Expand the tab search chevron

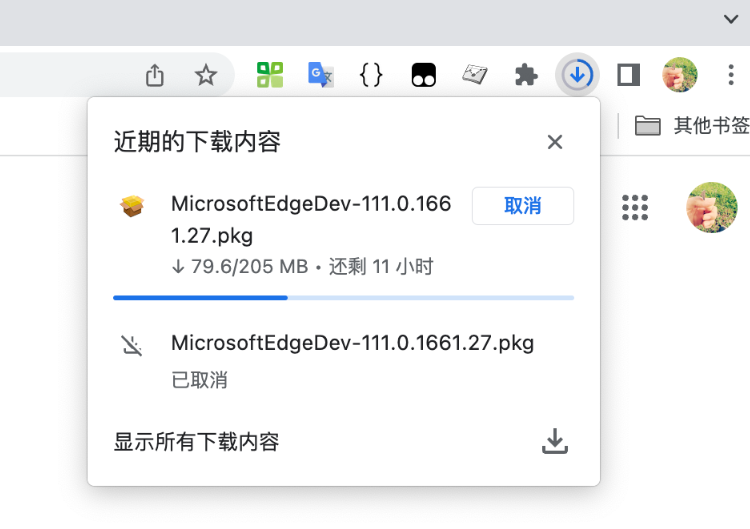point(731,19)
